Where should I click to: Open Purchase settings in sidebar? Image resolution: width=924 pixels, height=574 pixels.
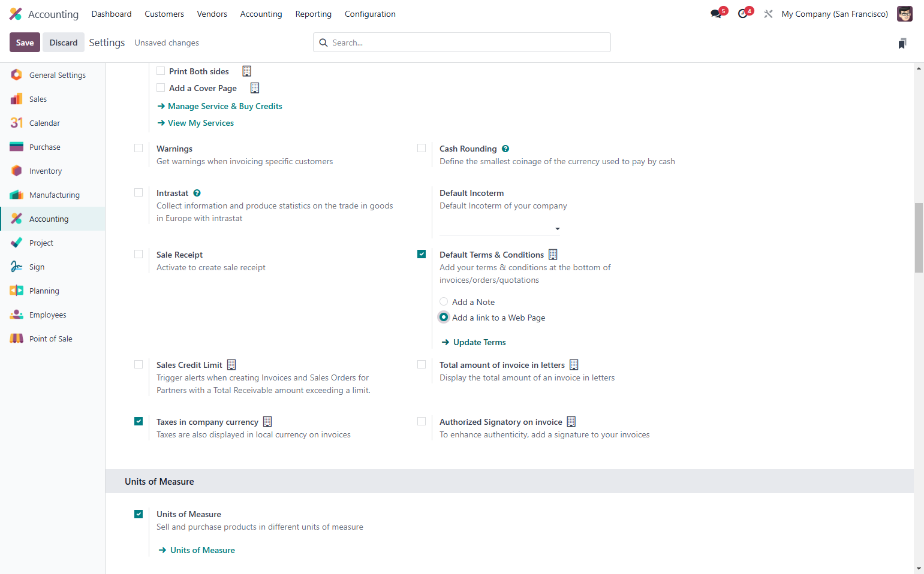53,147
